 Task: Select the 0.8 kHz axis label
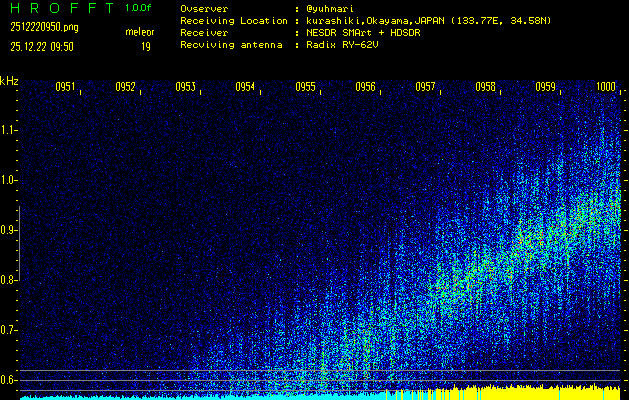tap(10, 280)
